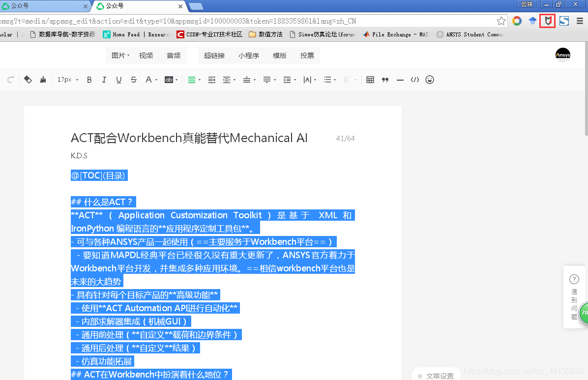This screenshot has height=380, width=588.
Task: Open the 图片 image menu
Action: click(x=120, y=56)
